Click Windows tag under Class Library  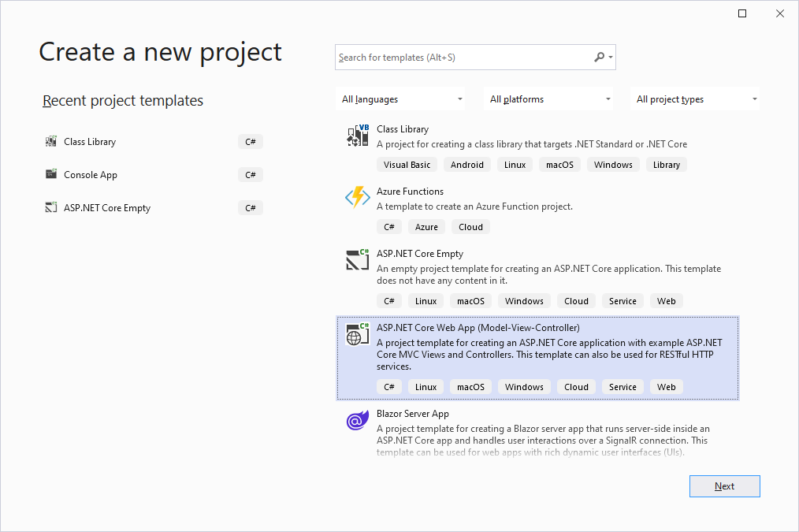tap(614, 165)
